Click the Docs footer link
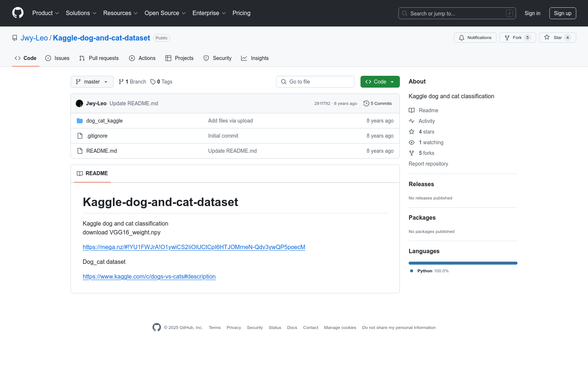588x368 pixels. (x=292, y=328)
